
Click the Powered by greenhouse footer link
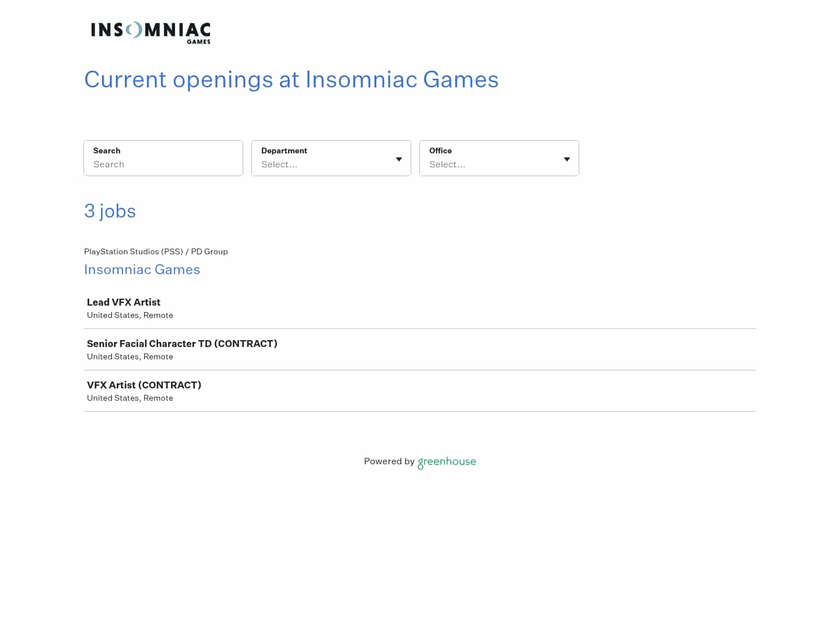420,461
